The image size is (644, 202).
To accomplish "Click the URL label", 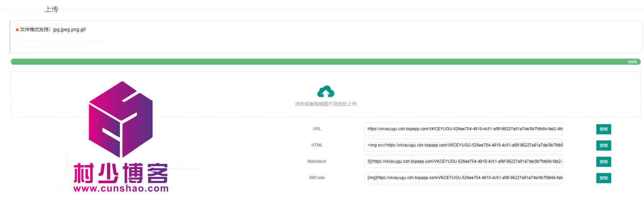I will pyautogui.click(x=317, y=129).
